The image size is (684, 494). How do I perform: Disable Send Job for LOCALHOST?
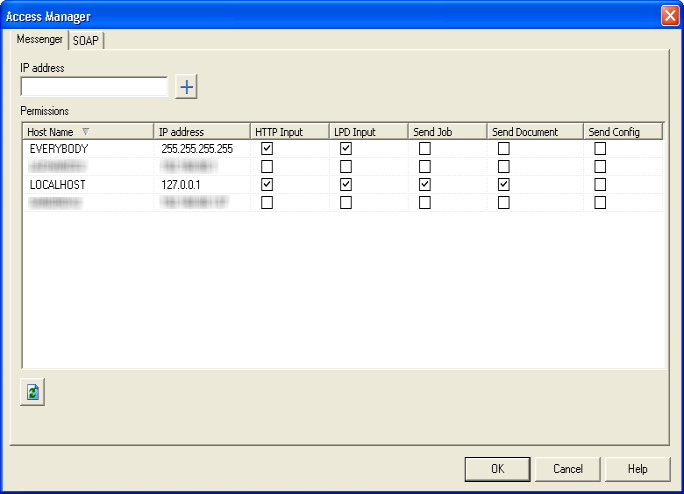(x=425, y=185)
